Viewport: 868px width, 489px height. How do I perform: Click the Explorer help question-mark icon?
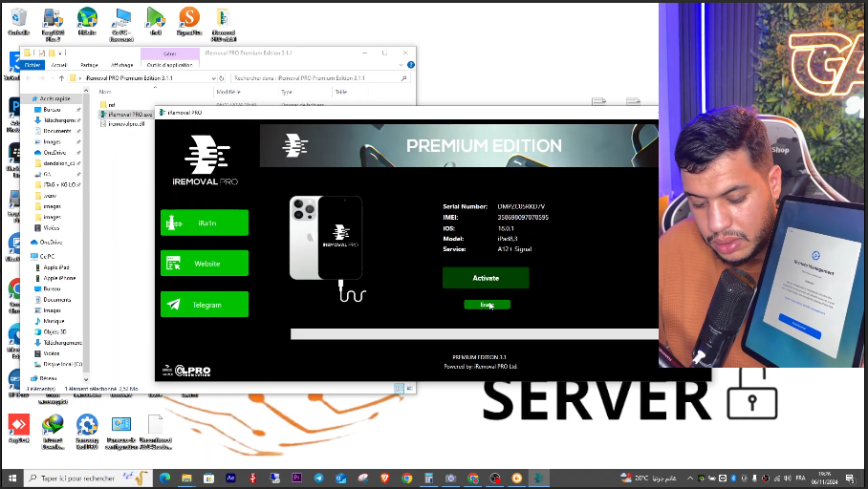pos(411,65)
